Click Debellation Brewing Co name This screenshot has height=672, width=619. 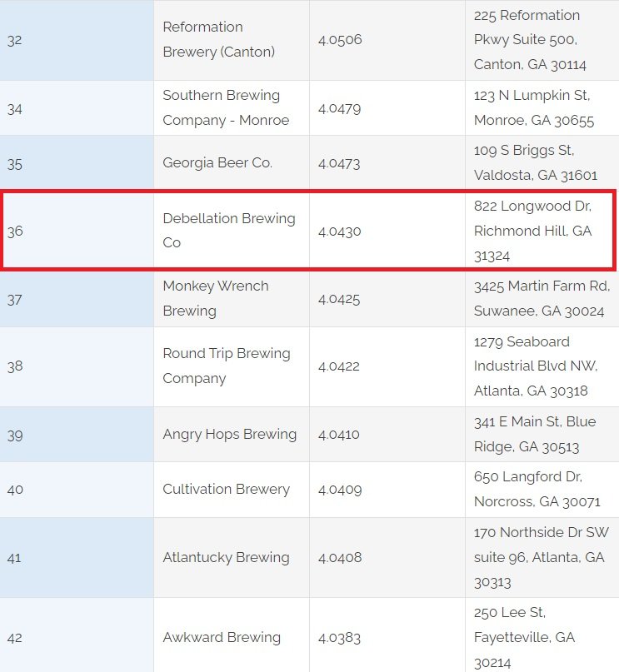[x=229, y=231]
